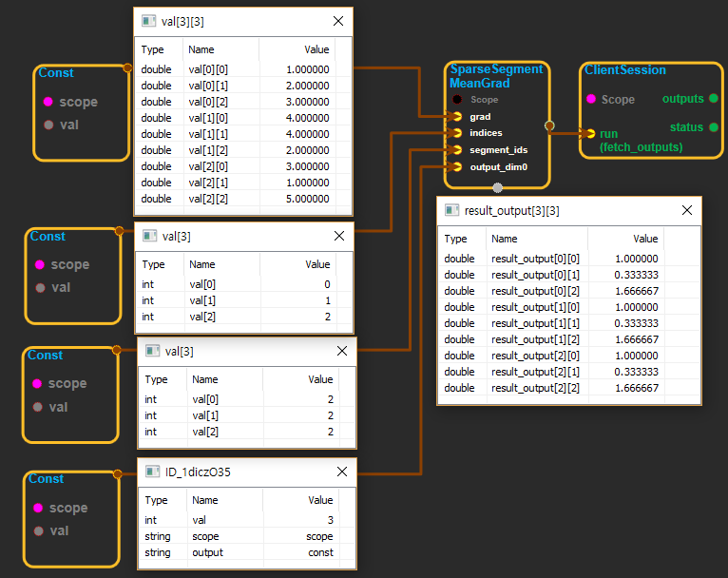Viewport: 728px width, 578px height.
Task: Click the output_dim0 input port
Action: pos(457,167)
